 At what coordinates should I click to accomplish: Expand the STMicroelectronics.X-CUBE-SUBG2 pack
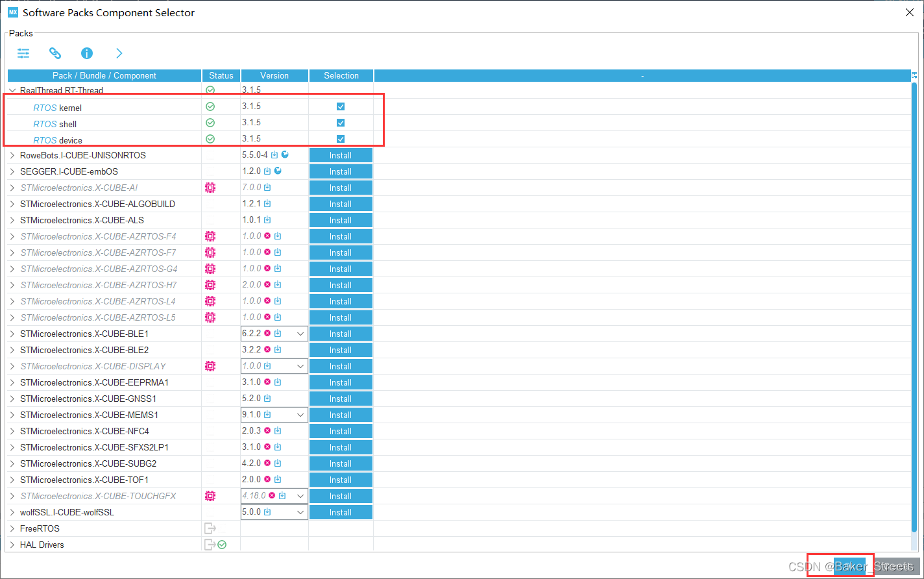click(x=12, y=463)
